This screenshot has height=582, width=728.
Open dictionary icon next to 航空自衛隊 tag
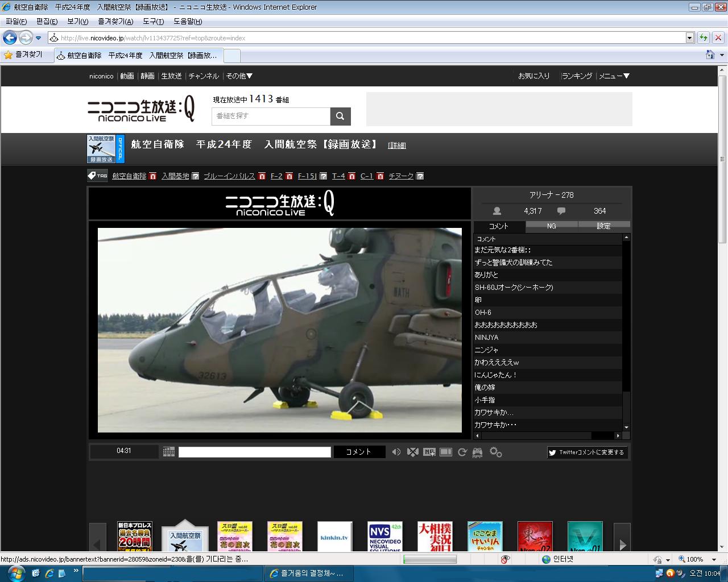coord(152,176)
